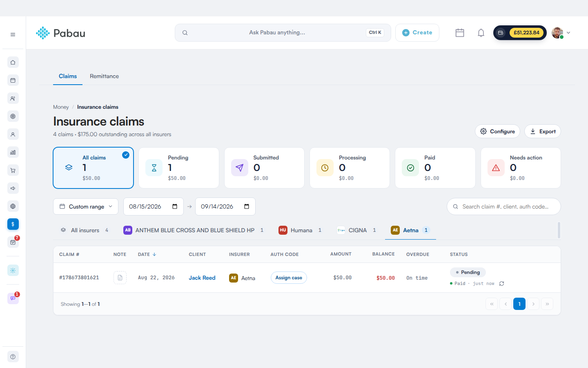
Task: Focus the search claim # field
Action: 504,206
